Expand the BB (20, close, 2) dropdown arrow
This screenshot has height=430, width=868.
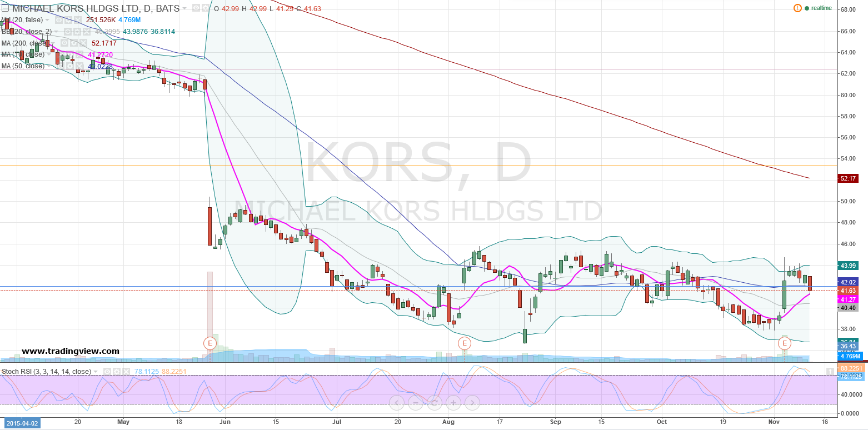pyautogui.click(x=57, y=32)
